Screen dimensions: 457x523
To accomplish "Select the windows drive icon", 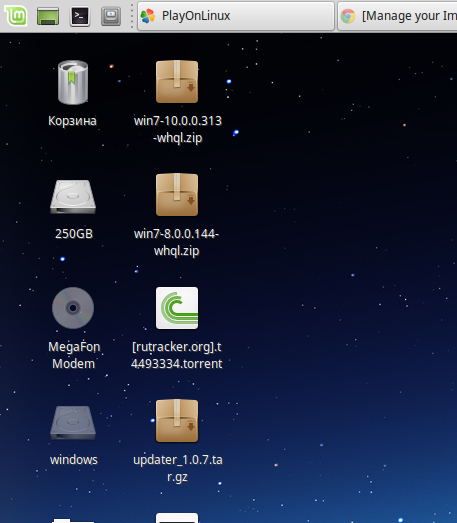I will [x=73, y=423].
